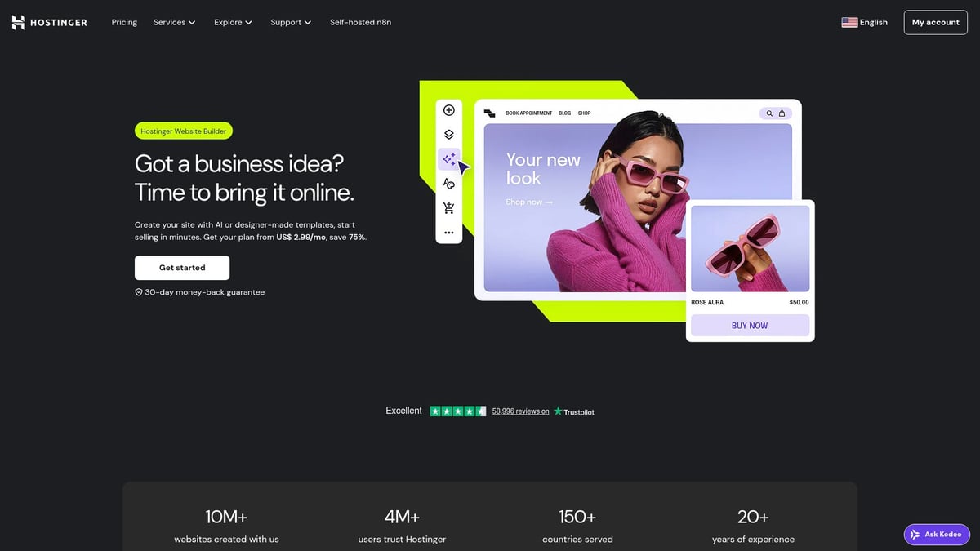Click the layers icon in the builder toolbar
Screen dimensions: 980x551
click(448, 134)
